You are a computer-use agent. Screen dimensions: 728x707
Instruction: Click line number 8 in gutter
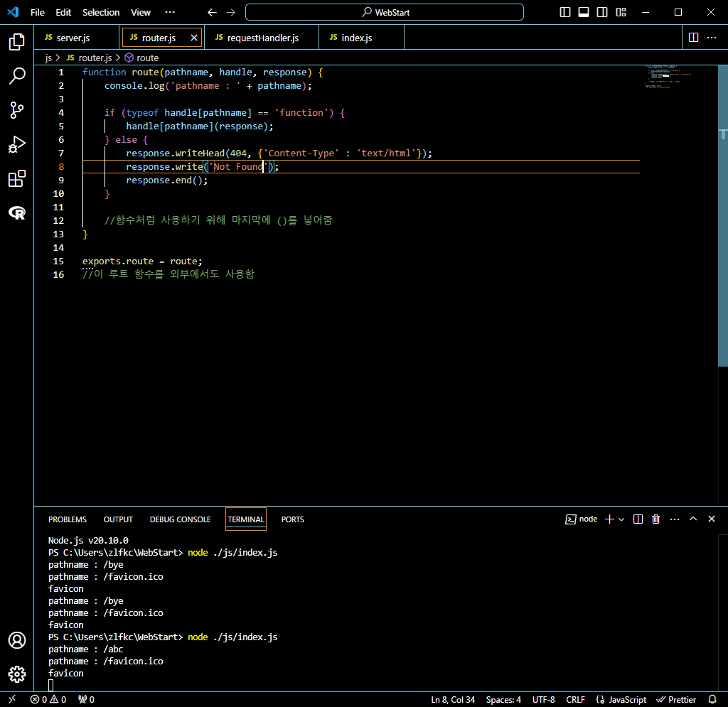pos(61,166)
